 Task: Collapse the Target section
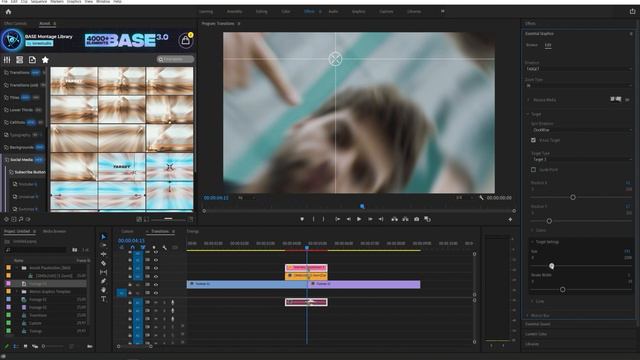527,114
